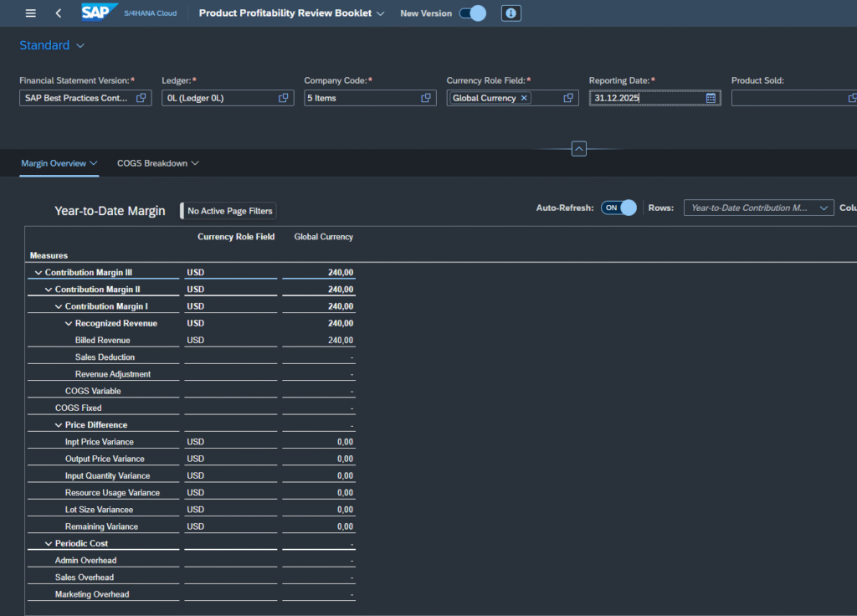The width and height of the screenshot is (857, 616).
Task: Open value help for Currency Role Field
Action: pyautogui.click(x=568, y=98)
